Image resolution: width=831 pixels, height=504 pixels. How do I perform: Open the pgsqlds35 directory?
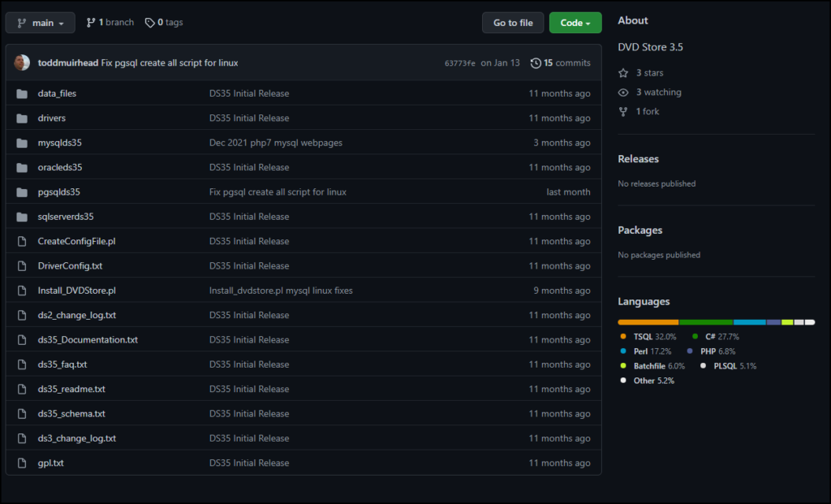click(x=59, y=192)
